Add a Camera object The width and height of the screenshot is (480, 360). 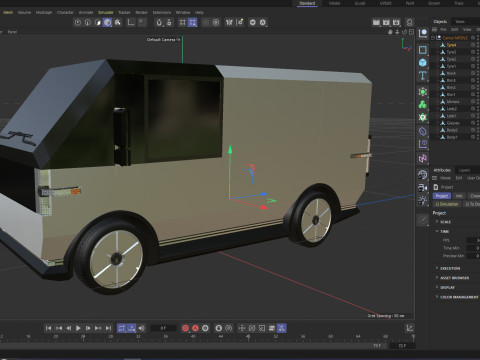coord(423,188)
